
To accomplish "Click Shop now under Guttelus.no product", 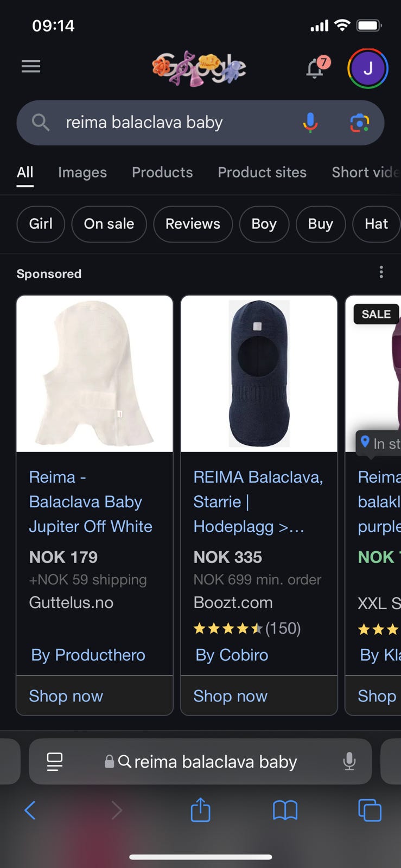I will pos(66,696).
